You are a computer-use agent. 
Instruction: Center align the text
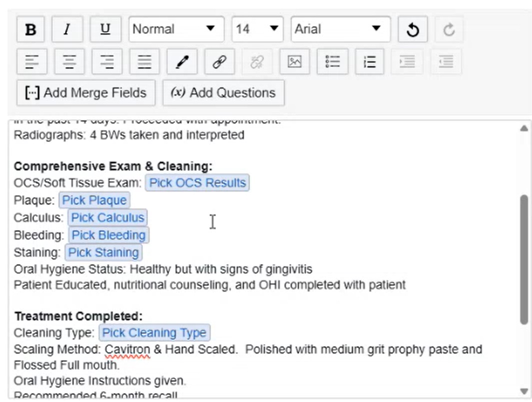point(69,62)
